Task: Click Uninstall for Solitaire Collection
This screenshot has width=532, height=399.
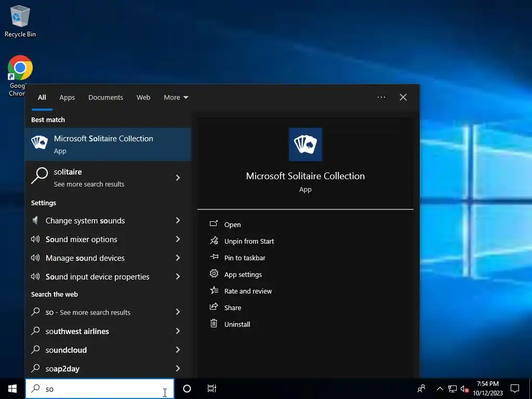Action: (237, 324)
